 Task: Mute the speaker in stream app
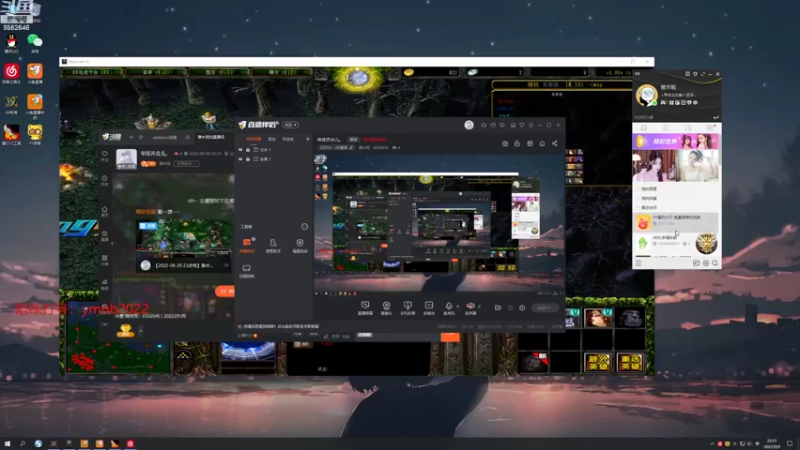tap(470, 308)
